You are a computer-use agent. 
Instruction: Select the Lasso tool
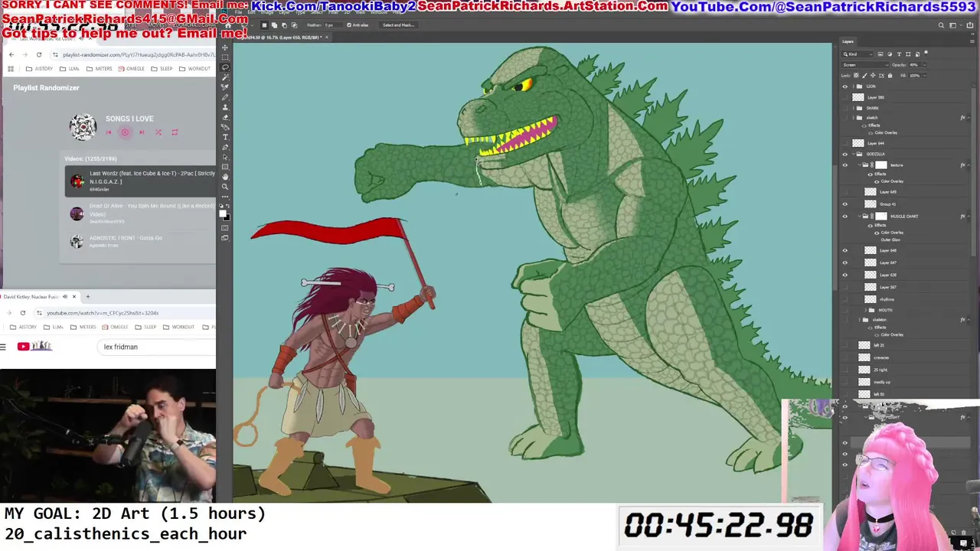(x=224, y=67)
